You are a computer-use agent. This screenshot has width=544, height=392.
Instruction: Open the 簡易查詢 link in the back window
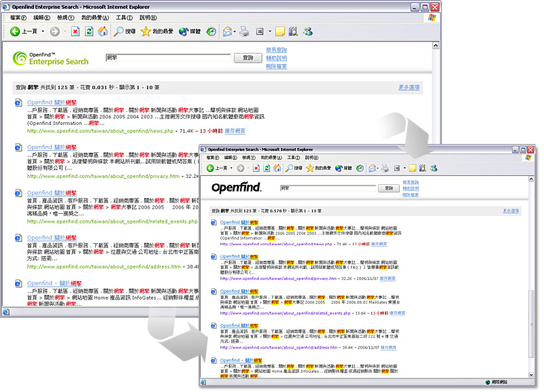click(277, 50)
